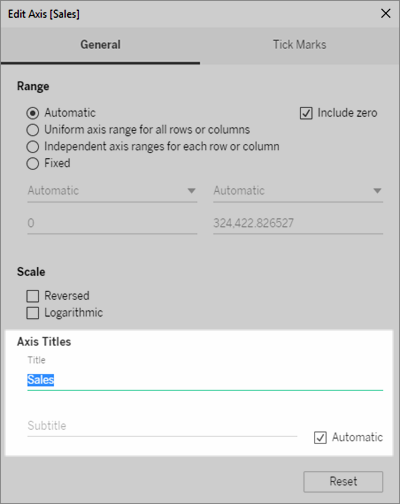Click the range start field showing 0

pyautogui.click(x=112, y=223)
